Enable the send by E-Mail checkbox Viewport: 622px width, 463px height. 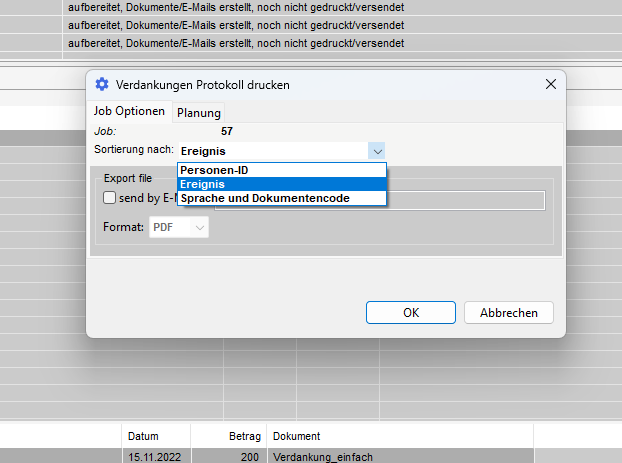tap(110, 198)
